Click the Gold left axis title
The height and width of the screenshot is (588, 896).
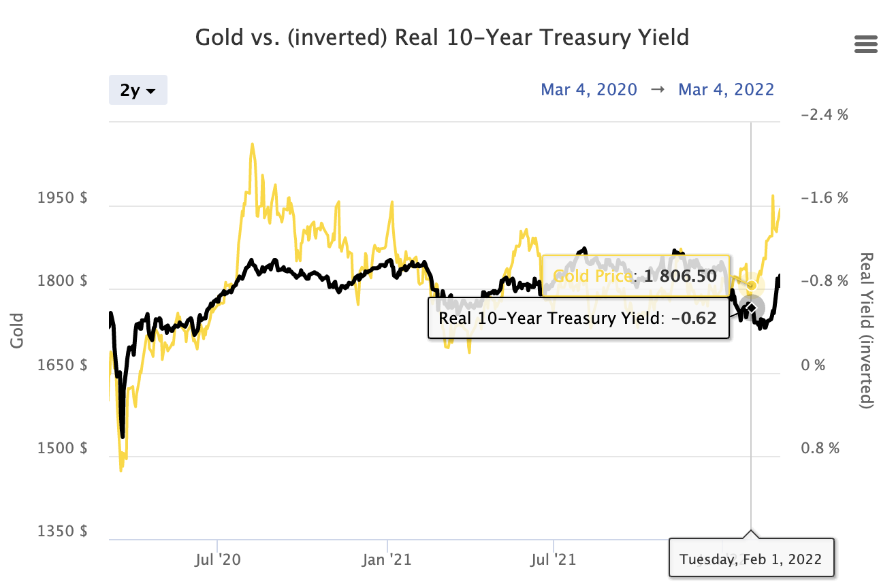click(18, 331)
